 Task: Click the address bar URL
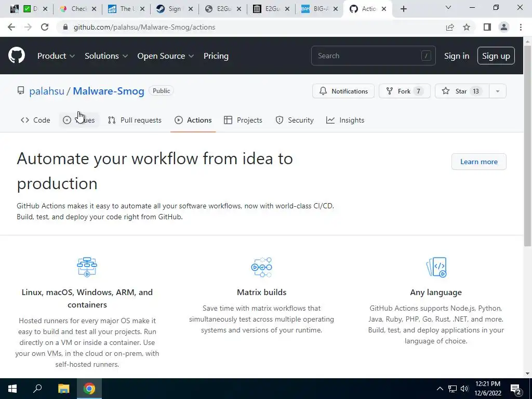coord(144,27)
